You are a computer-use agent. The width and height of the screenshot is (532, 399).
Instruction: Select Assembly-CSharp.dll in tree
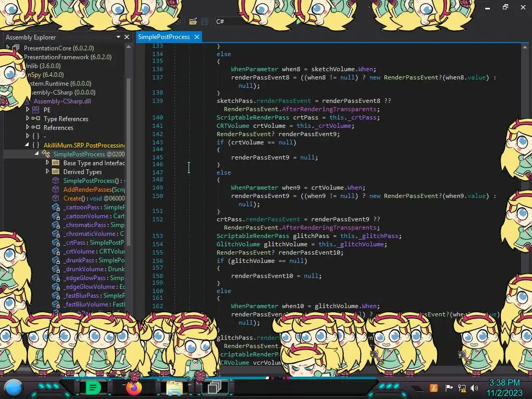coord(62,101)
